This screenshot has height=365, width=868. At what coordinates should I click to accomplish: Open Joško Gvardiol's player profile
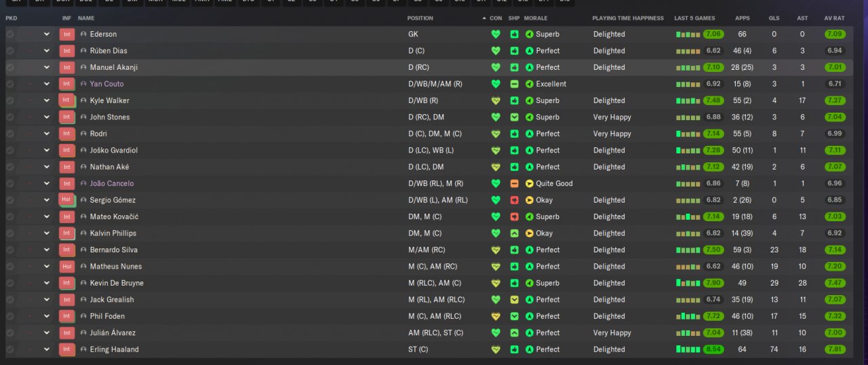tap(114, 151)
